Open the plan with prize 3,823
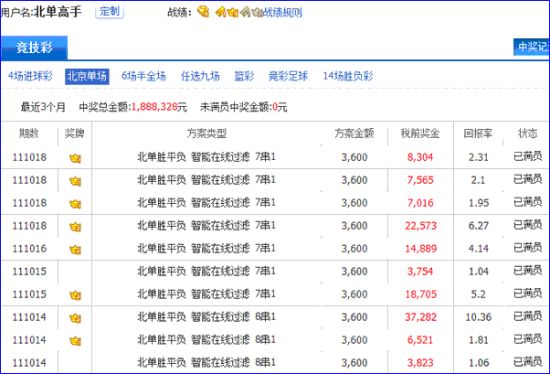Viewport: 550px width, 374px height. [x=206, y=362]
